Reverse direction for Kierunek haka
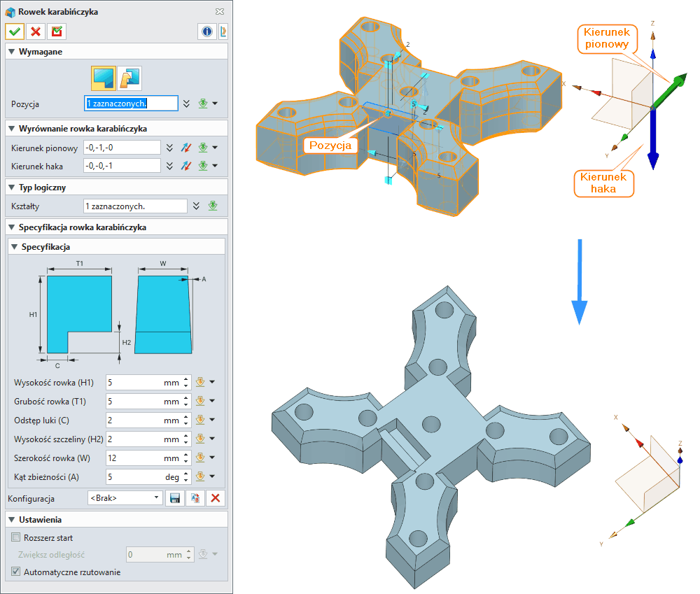Image resolution: width=700 pixels, height=594 pixels. [x=187, y=166]
